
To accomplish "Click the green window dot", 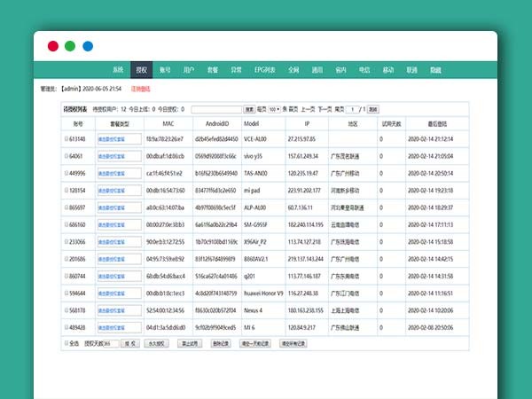I will tap(70, 46).
